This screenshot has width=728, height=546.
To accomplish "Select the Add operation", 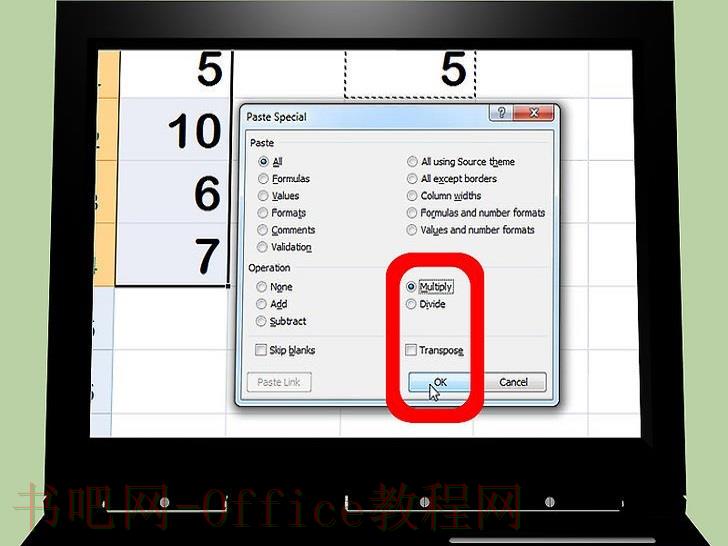I will click(x=261, y=304).
